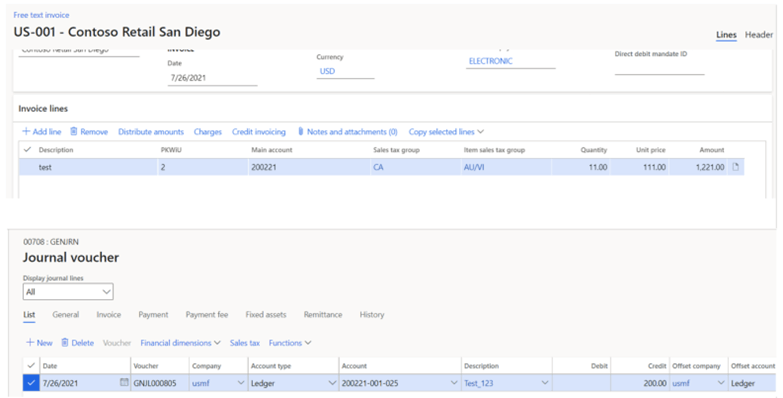
Task: Open the ELECTRONIC payment link
Action: point(491,61)
